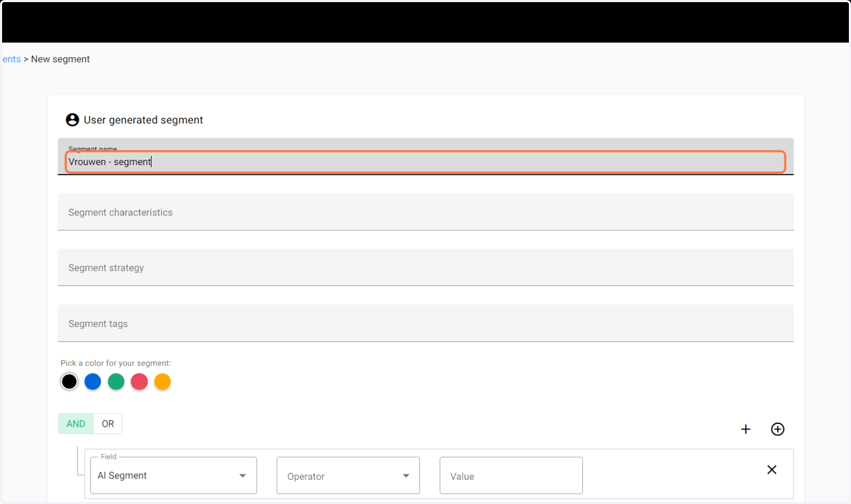Click the New segment breadcrumb text
This screenshot has height=504, width=851.
(60, 59)
